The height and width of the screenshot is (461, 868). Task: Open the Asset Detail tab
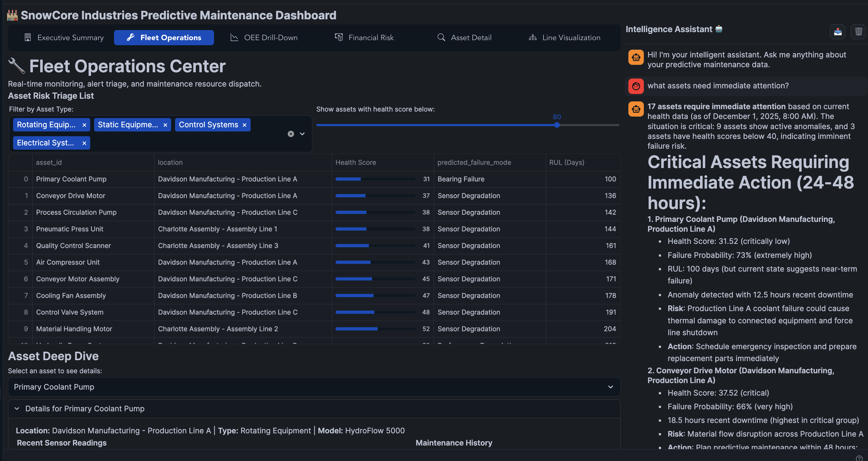[464, 38]
